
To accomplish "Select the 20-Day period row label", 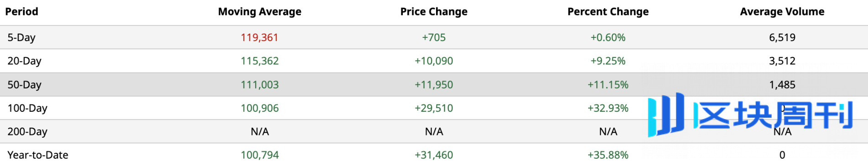I will [x=24, y=61].
